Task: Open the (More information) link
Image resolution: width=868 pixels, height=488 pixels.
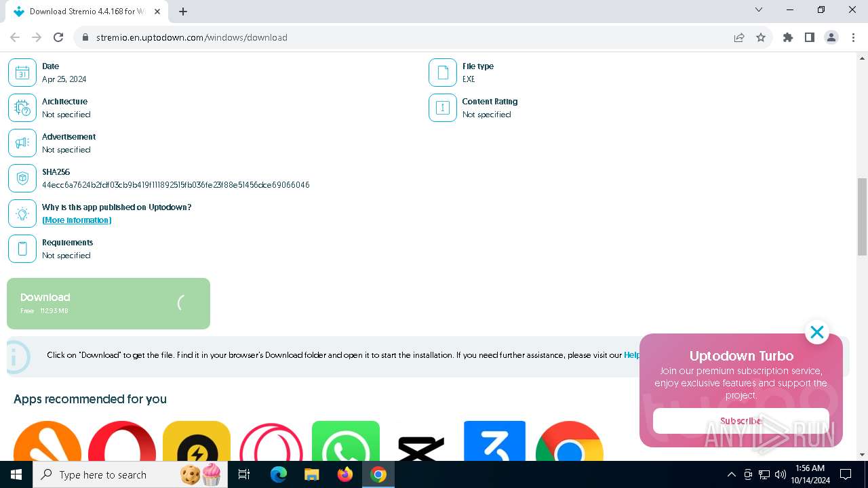Action: tap(77, 220)
